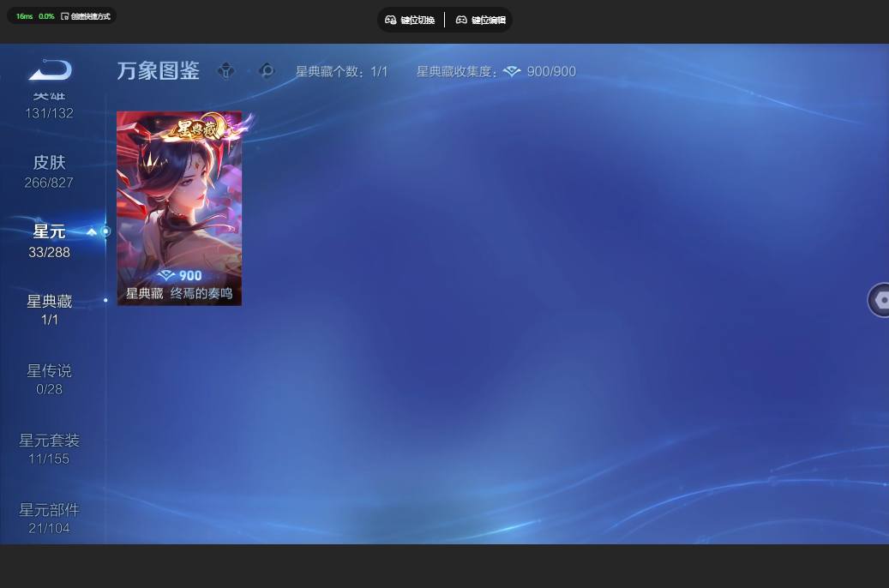Viewport: 889px width, 588px height.
Task: Switch to 星元套装 11/155 tab
Action: 50,449
